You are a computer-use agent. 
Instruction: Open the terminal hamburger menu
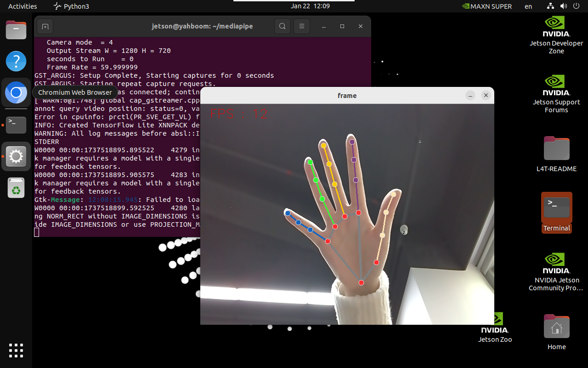[301, 27]
